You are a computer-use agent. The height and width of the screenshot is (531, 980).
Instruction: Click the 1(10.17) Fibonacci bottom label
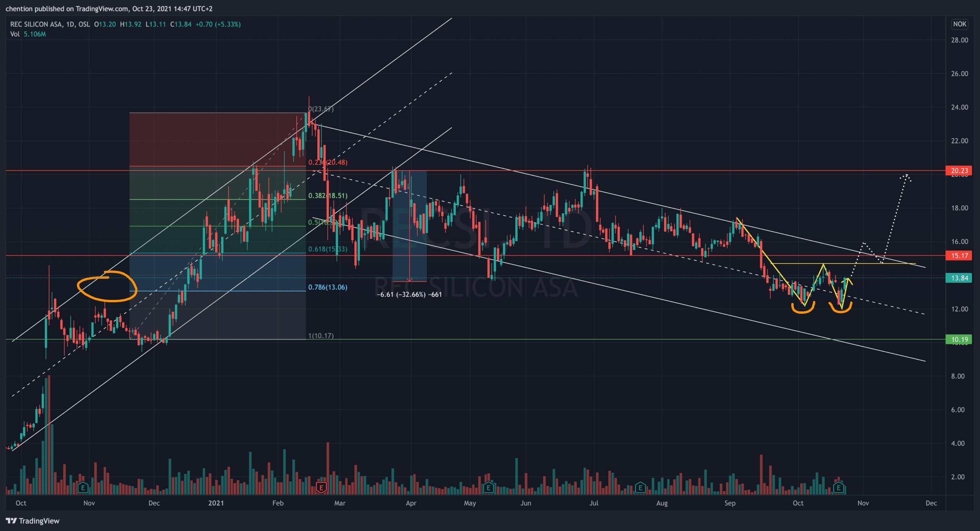click(x=321, y=336)
